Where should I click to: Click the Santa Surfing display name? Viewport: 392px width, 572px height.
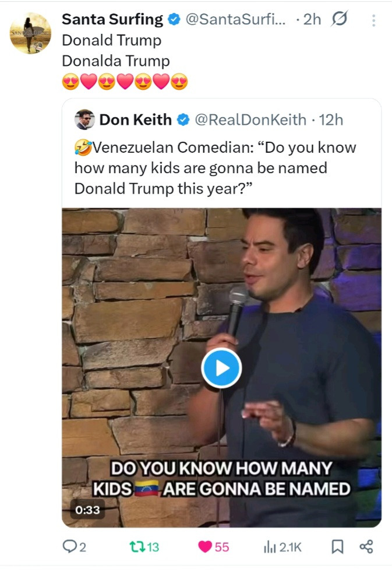112,19
